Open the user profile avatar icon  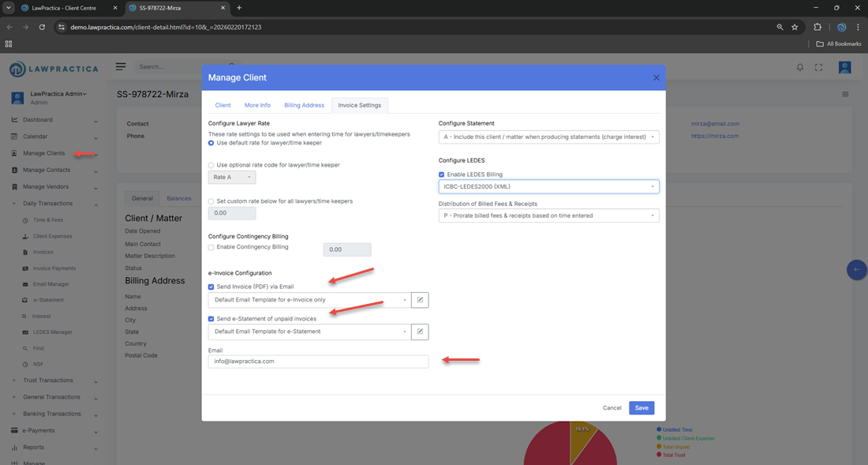pyautogui.click(x=844, y=68)
